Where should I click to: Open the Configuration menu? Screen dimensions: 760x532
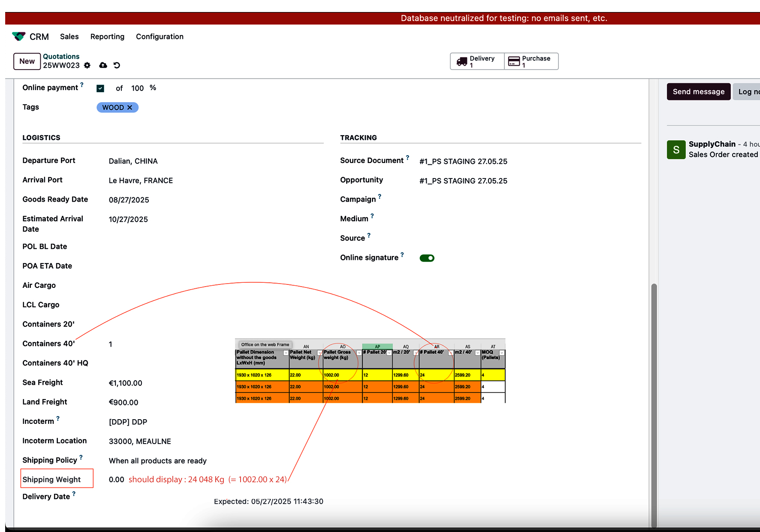click(x=160, y=36)
